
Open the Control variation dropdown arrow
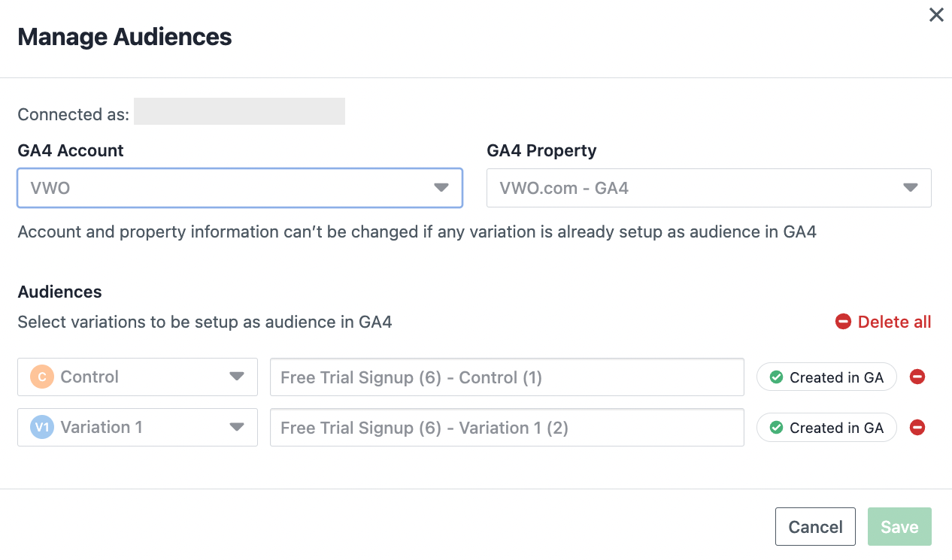(237, 377)
